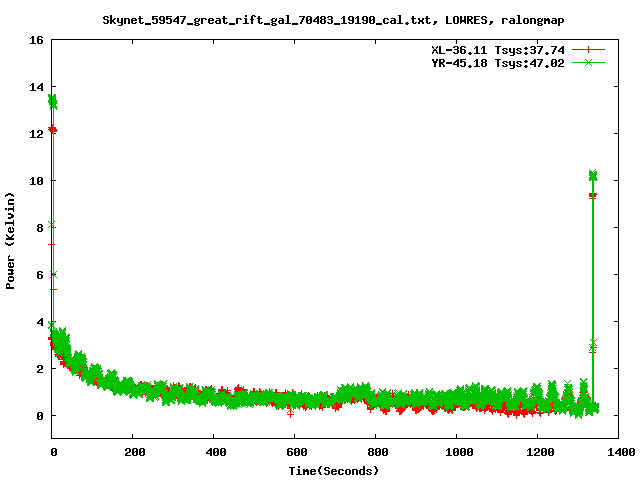The width and height of the screenshot is (640, 480).
Task: Click the green calibration spike peak near 13 Kelvin
Action: (53, 101)
